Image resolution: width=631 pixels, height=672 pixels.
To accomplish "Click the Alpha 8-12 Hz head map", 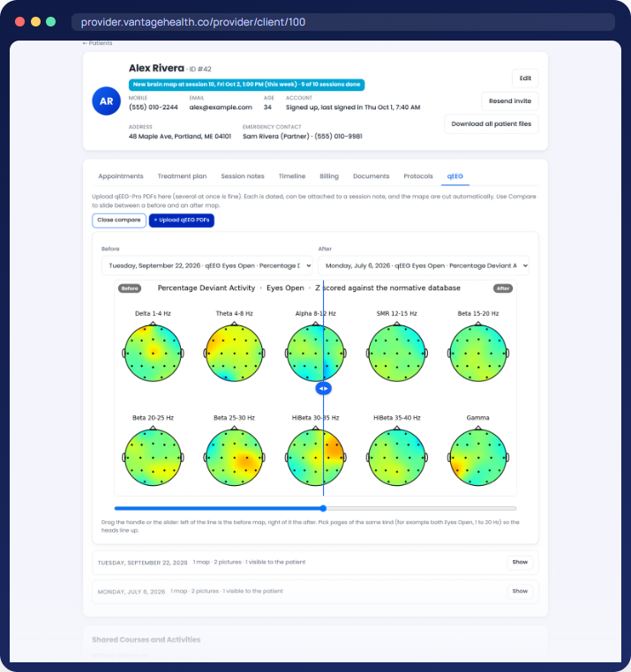I will pyautogui.click(x=316, y=353).
